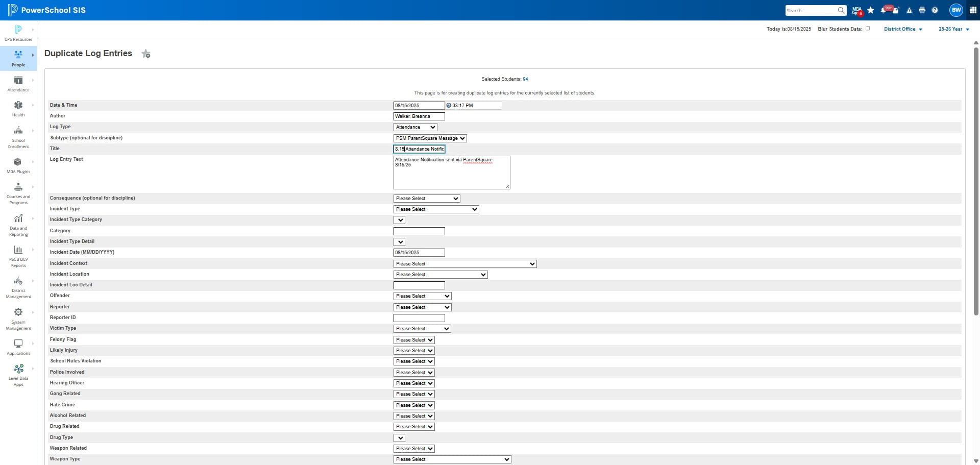Open MBA Plugins in the sidebar
This screenshot has height=465, width=980.
point(18,165)
